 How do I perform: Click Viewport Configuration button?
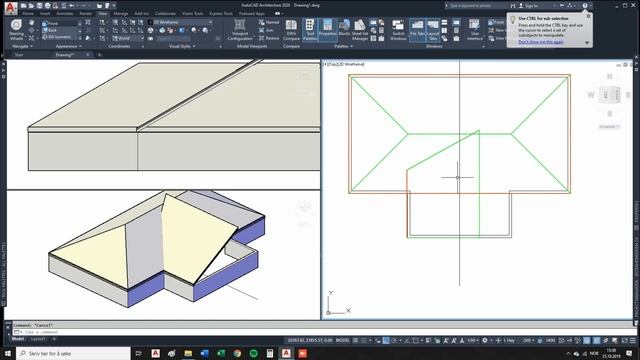[x=240, y=30]
